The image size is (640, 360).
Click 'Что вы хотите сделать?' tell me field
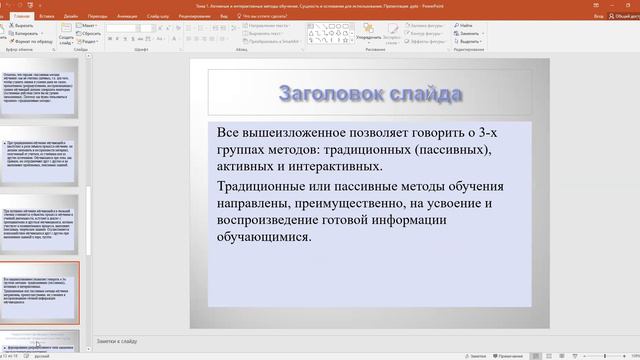click(262, 16)
